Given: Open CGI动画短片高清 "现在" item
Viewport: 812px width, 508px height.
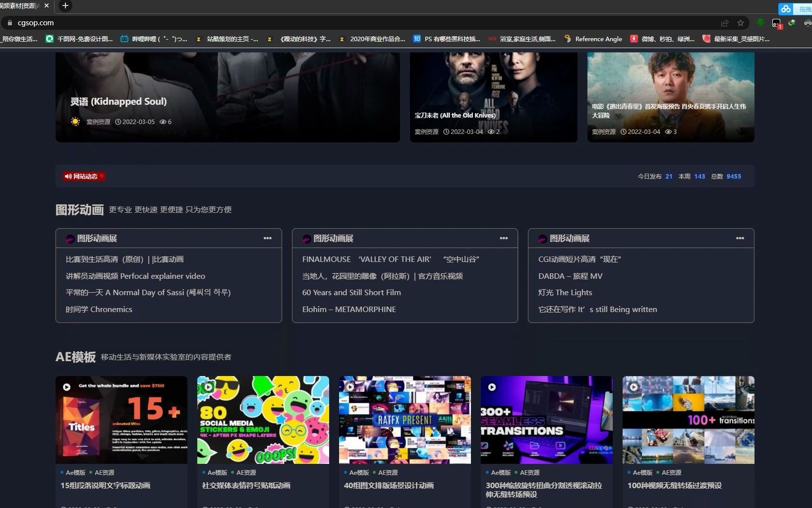Looking at the screenshot, I should (580, 259).
